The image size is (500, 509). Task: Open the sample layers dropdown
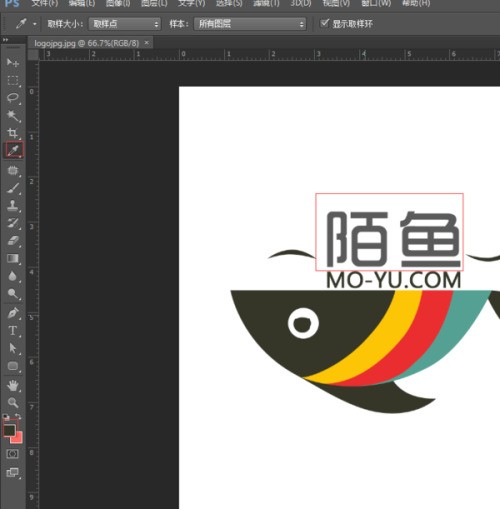coord(250,24)
